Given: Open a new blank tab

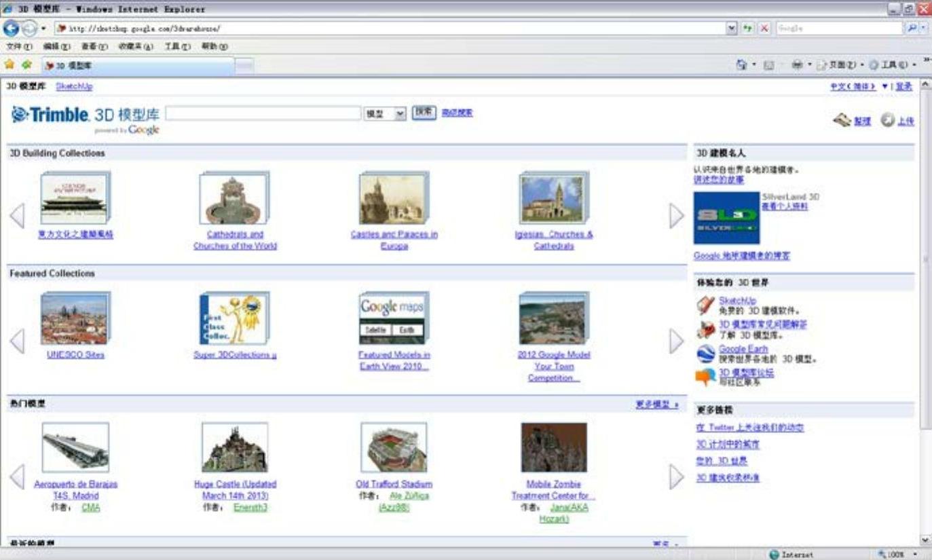Looking at the screenshot, I should (x=244, y=66).
